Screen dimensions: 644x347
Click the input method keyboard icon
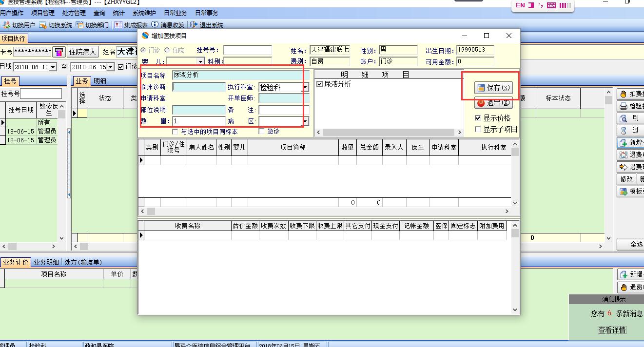pos(551,5)
